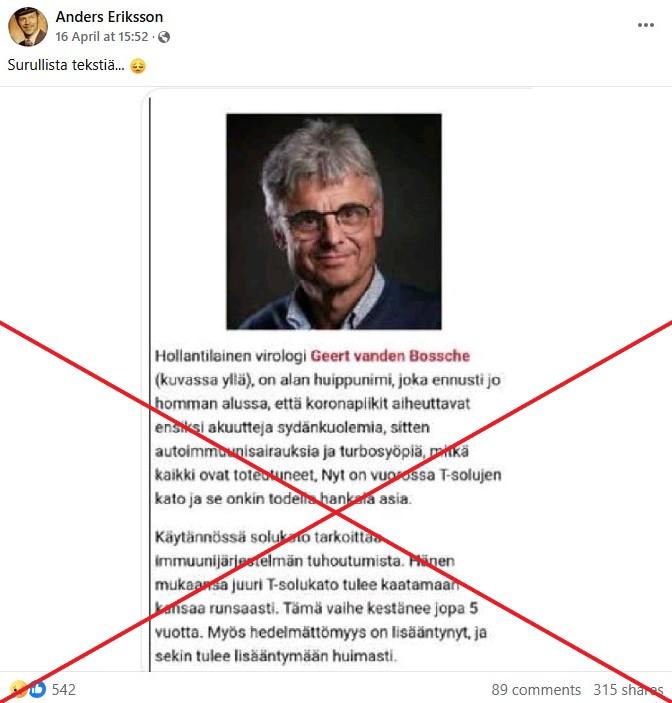Screen dimensions: 672x703
Task: Click the like reaction icon
Action: tap(38, 689)
